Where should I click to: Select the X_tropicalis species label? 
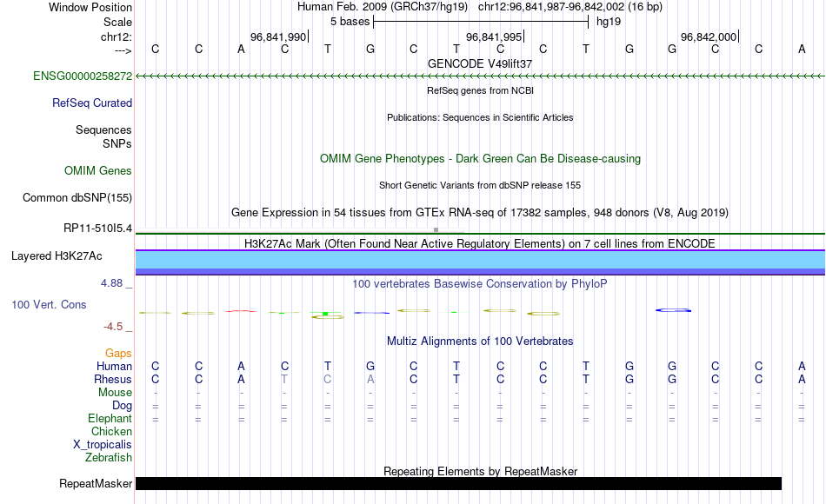tap(103, 445)
